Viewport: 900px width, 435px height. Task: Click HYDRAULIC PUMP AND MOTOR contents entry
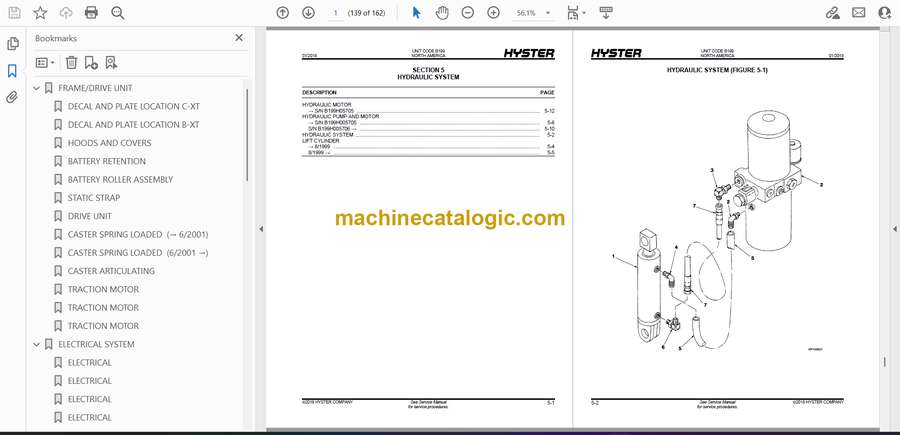coord(340,116)
